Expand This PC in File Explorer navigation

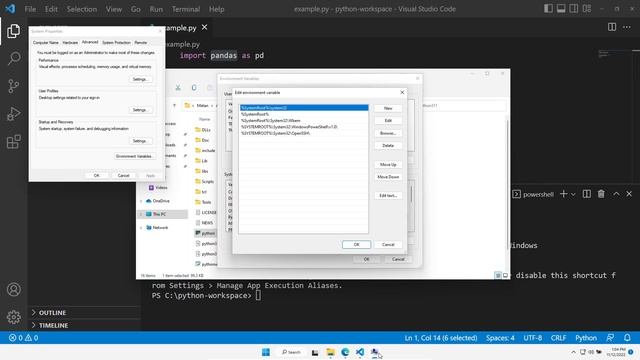[141, 214]
